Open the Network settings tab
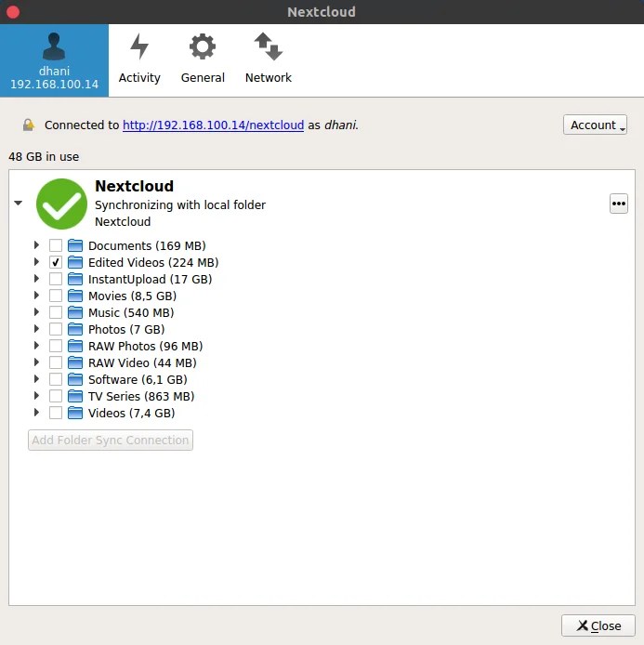The height and width of the screenshot is (645, 644). tap(269, 60)
